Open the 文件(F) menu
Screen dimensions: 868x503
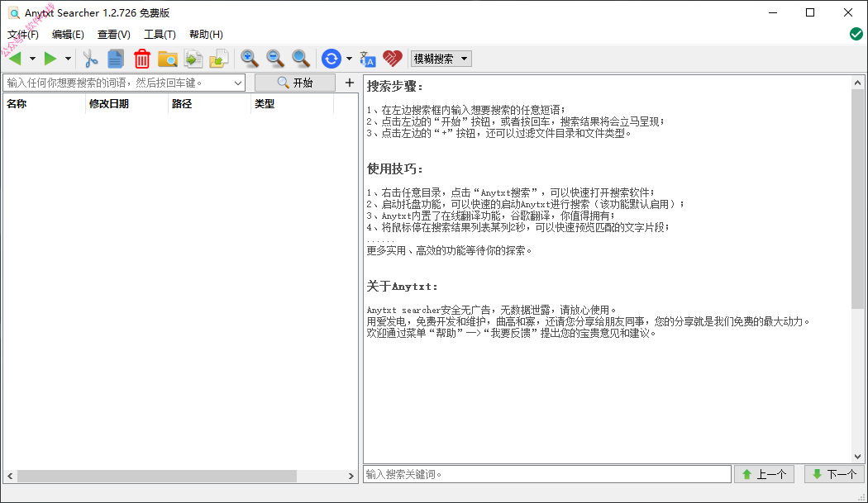[22, 35]
